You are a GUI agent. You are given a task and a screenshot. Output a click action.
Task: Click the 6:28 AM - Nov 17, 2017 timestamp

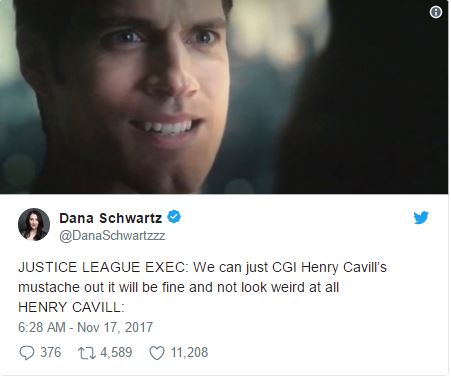[x=85, y=327]
